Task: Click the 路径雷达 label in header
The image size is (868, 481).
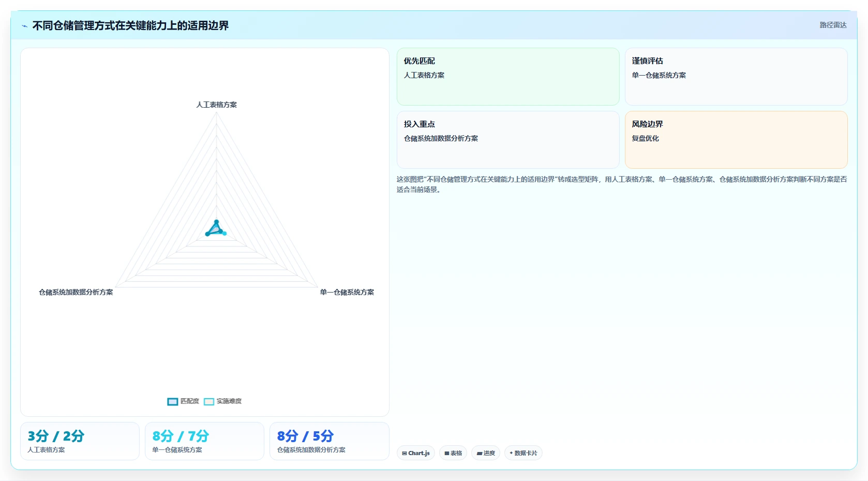Action: (x=833, y=25)
